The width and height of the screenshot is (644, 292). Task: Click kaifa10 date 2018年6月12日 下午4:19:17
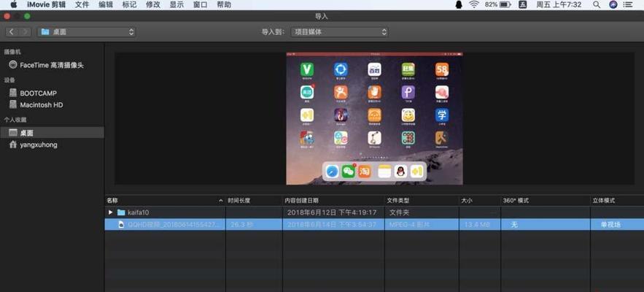[332, 212]
